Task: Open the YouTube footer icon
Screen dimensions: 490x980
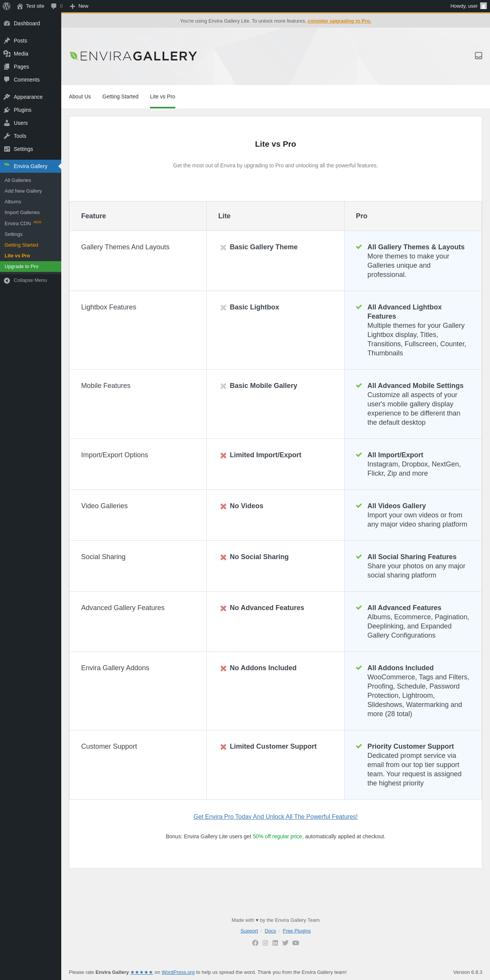Action: click(x=296, y=943)
